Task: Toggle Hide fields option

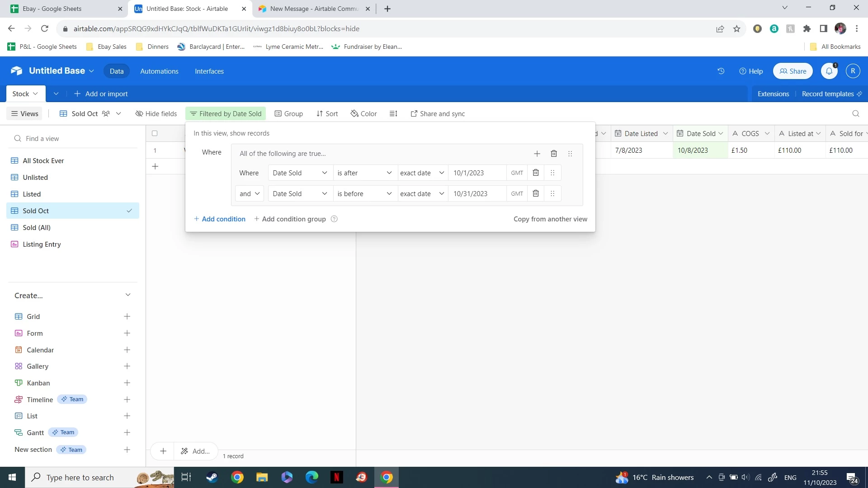Action: point(156,114)
